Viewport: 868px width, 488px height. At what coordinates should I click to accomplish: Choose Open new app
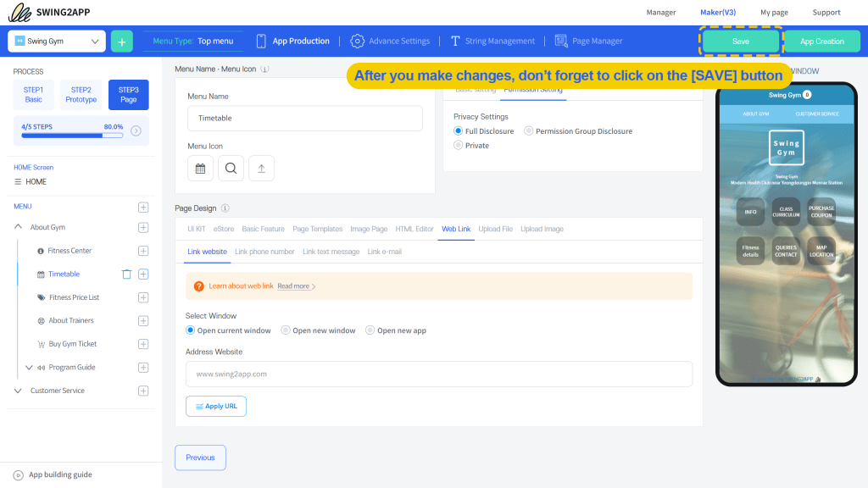[370, 330]
